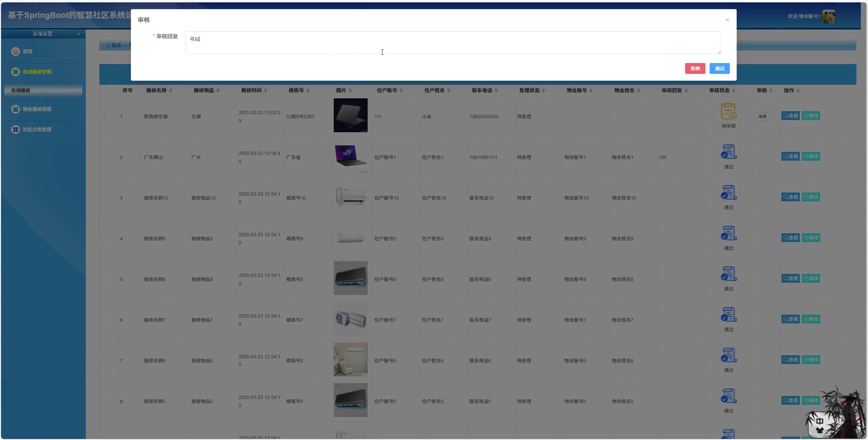Close the 审核 dialog with X
The height and width of the screenshot is (440, 868).
click(727, 20)
